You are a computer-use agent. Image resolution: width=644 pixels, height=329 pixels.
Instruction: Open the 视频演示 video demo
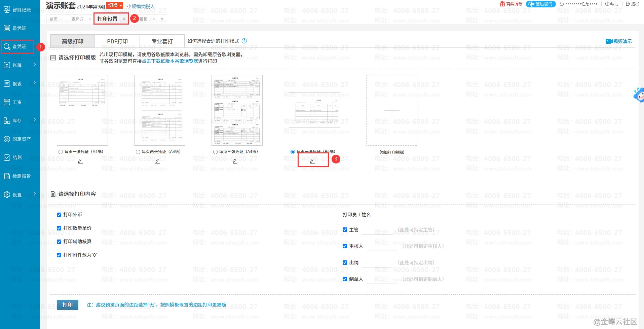619,41
